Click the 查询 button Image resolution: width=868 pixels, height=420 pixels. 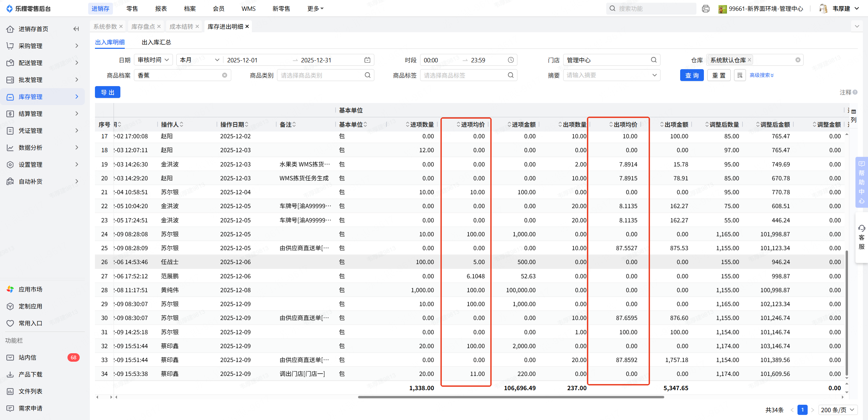click(x=692, y=75)
